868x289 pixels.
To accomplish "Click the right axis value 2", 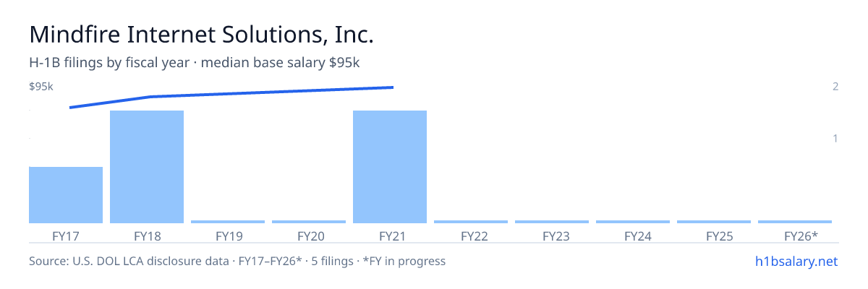I will [835, 87].
